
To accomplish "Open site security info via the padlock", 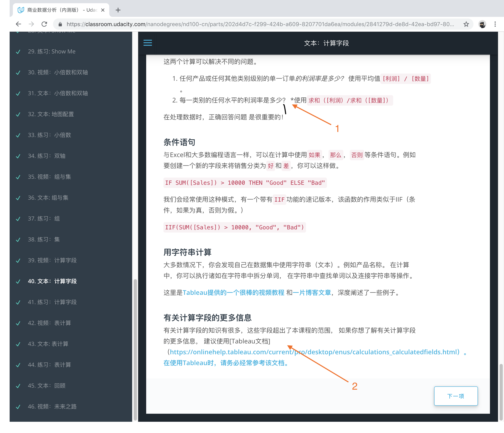I will [x=60, y=24].
